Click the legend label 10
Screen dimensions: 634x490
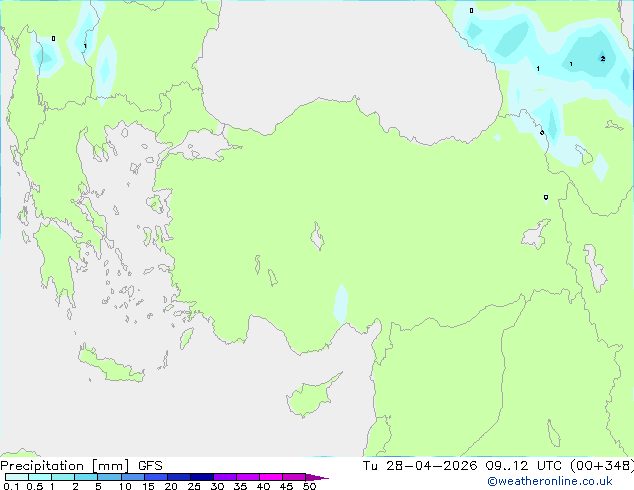click(125, 486)
